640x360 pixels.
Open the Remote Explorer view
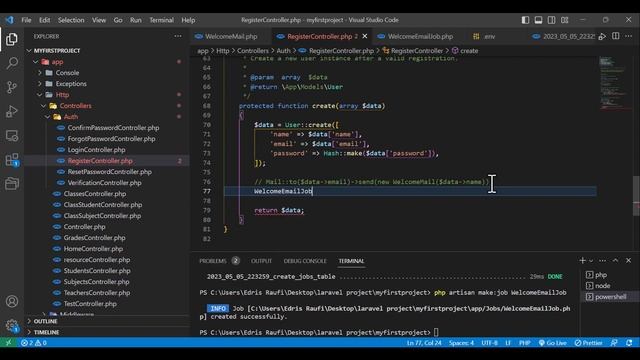tap(12, 136)
